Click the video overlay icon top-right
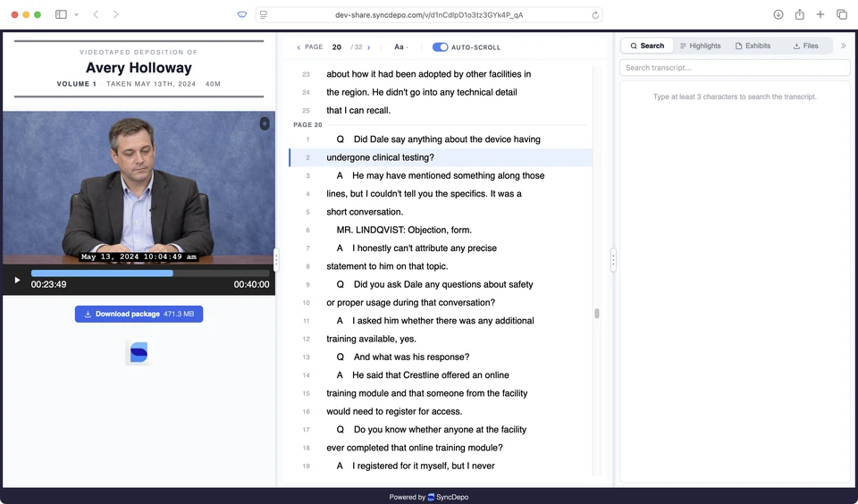 [x=265, y=123]
